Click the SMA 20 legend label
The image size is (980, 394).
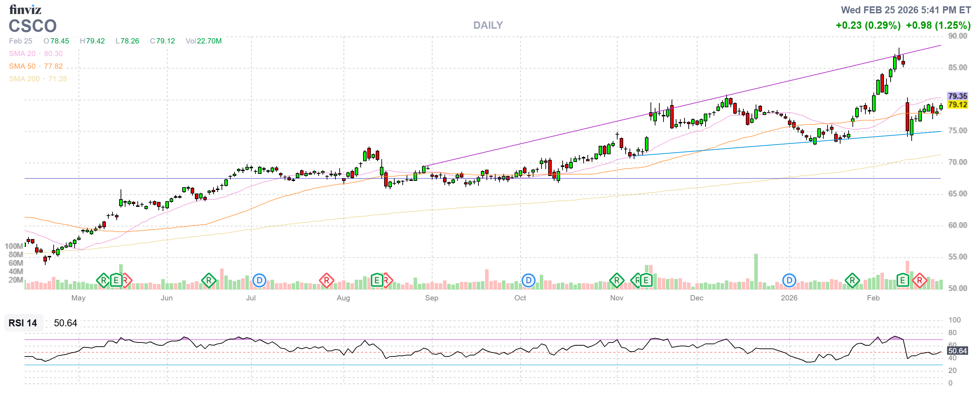tap(22, 54)
